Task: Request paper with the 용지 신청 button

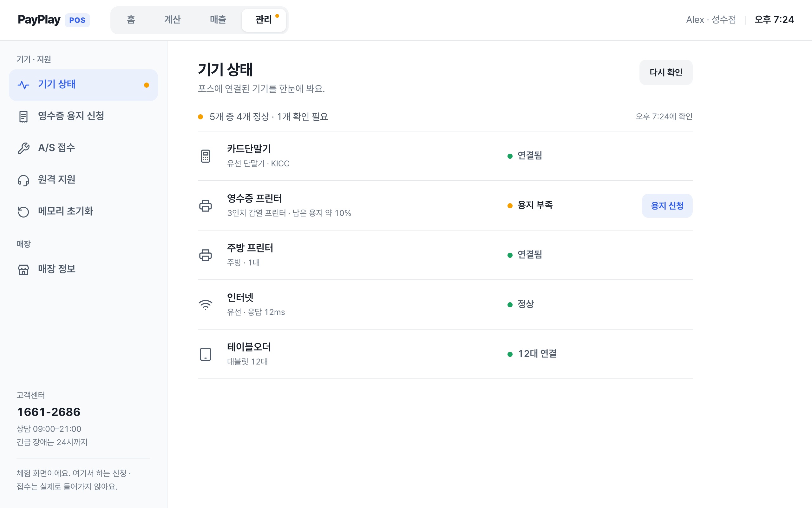Action: (667, 206)
